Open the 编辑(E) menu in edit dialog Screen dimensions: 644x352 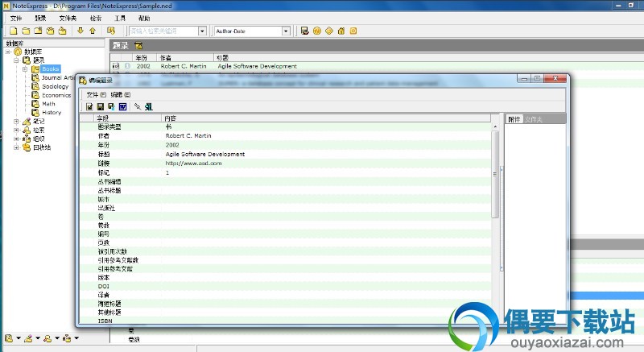click(121, 95)
